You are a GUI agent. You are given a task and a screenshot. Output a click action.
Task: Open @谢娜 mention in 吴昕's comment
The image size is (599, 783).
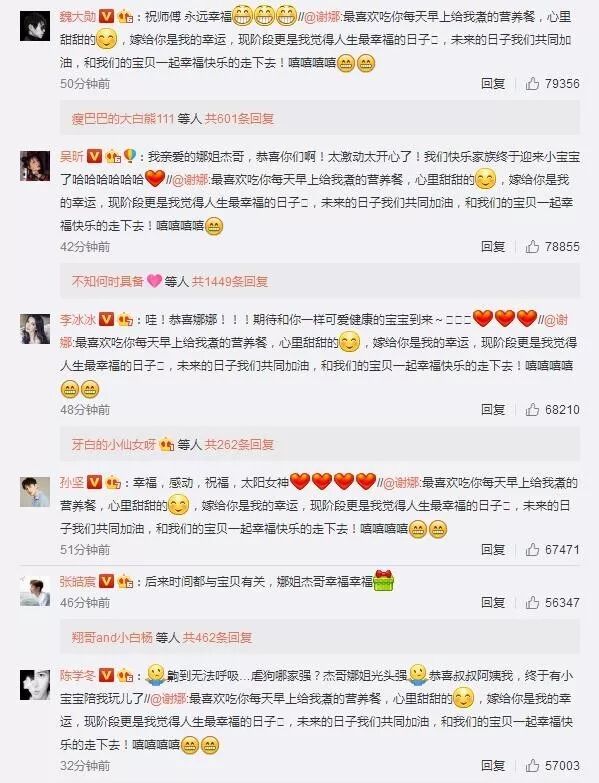(190, 180)
